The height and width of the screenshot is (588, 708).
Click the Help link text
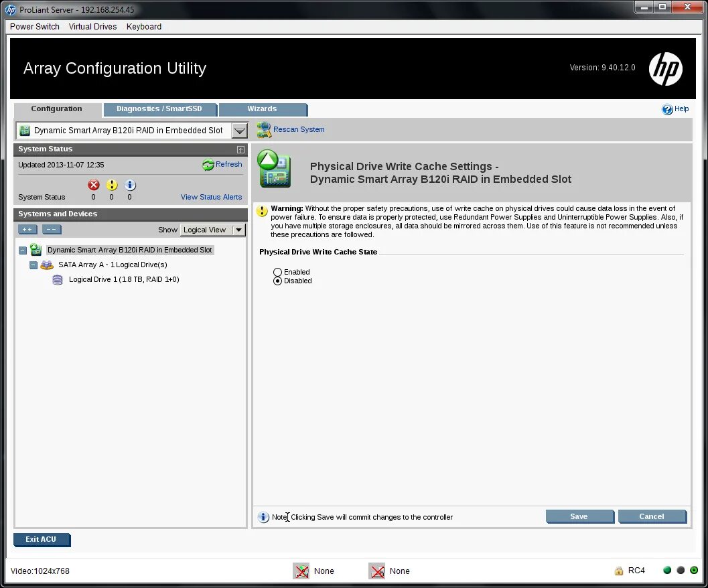(x=681, y=109)
